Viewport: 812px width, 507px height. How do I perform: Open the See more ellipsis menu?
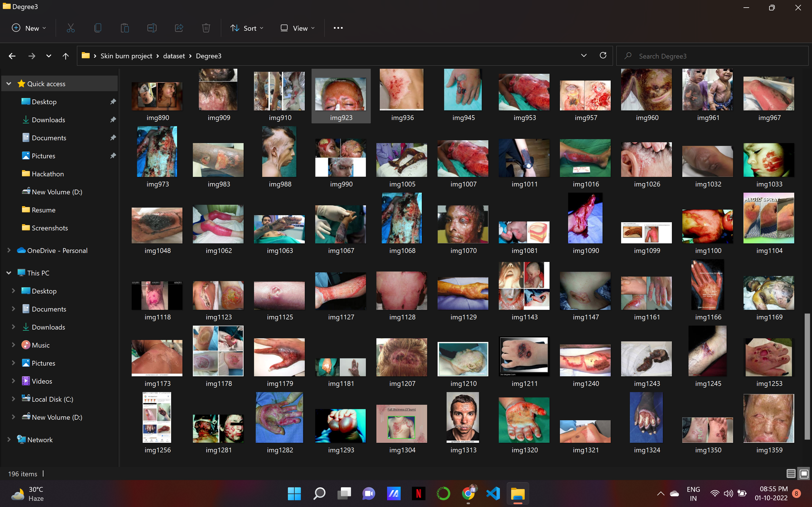click(338, 28)
